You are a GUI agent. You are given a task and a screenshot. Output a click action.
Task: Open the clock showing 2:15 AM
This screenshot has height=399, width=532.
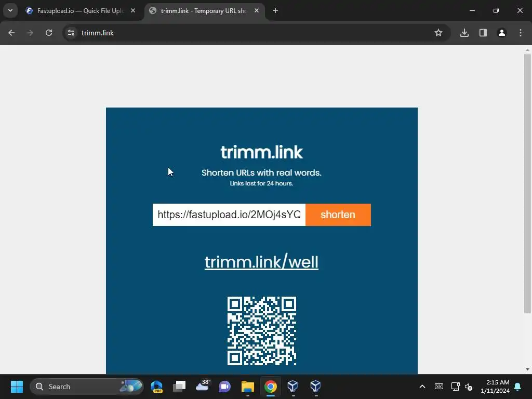click(x=495, y=387)
